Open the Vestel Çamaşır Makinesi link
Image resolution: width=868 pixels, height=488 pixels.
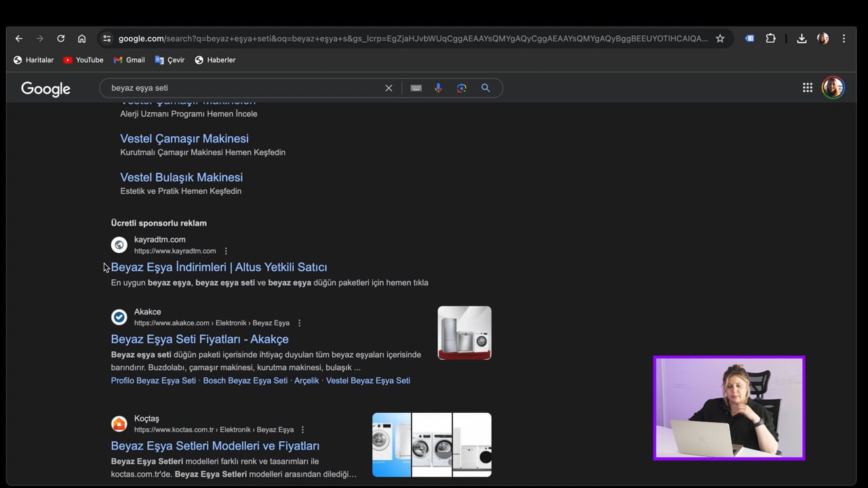tap(184, 138)
